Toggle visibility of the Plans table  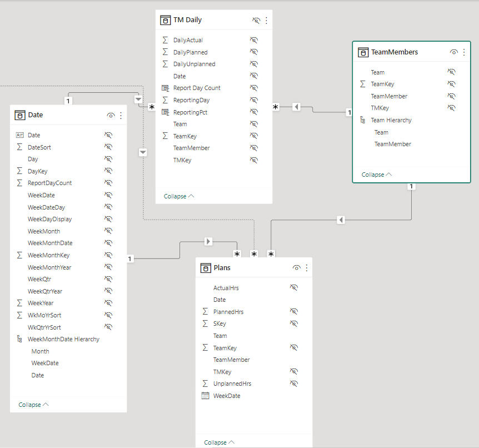pyautogui.click(x=296, y=268)
